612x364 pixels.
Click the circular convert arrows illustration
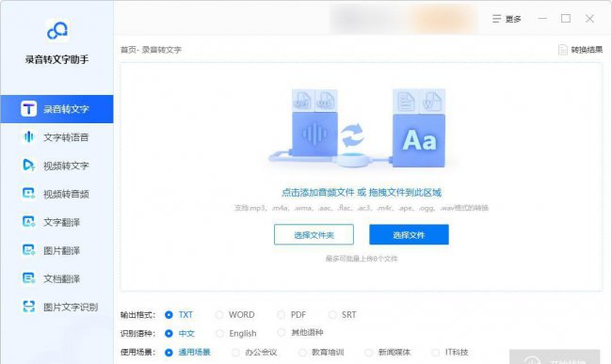pos(352,135)
